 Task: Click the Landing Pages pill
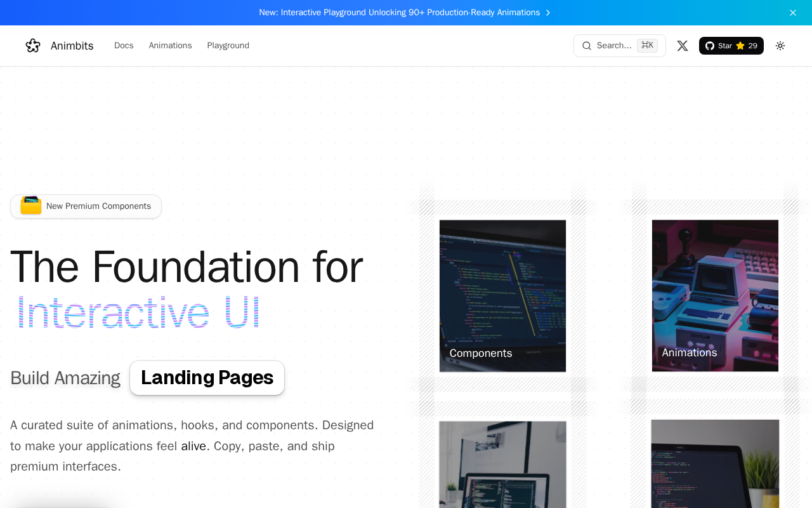[207, 378]
